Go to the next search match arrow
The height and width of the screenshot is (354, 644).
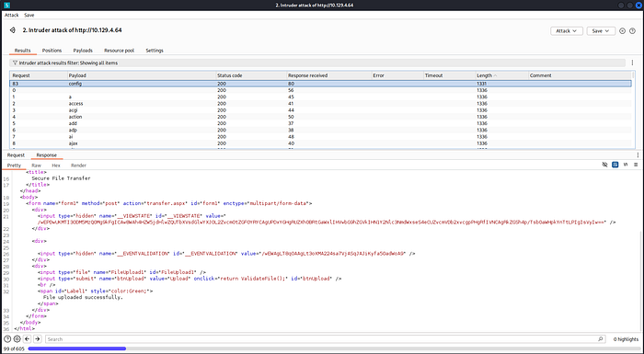coord(38,338)
